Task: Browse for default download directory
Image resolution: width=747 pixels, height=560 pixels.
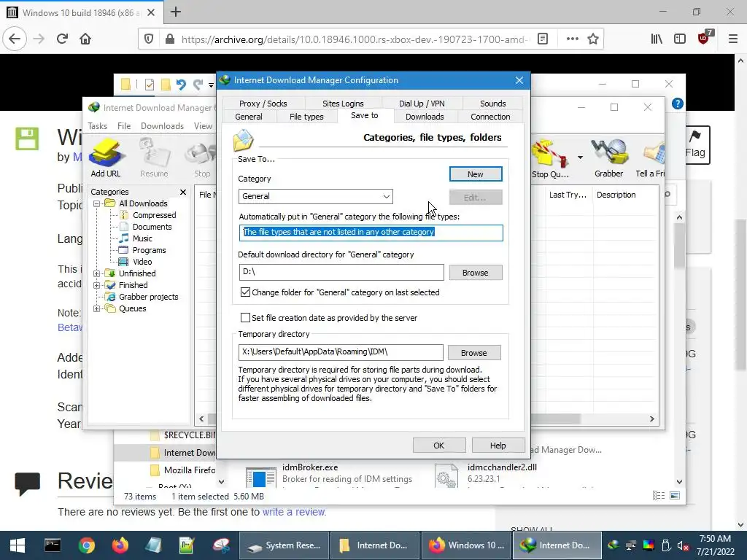Action: click(476, 273)
